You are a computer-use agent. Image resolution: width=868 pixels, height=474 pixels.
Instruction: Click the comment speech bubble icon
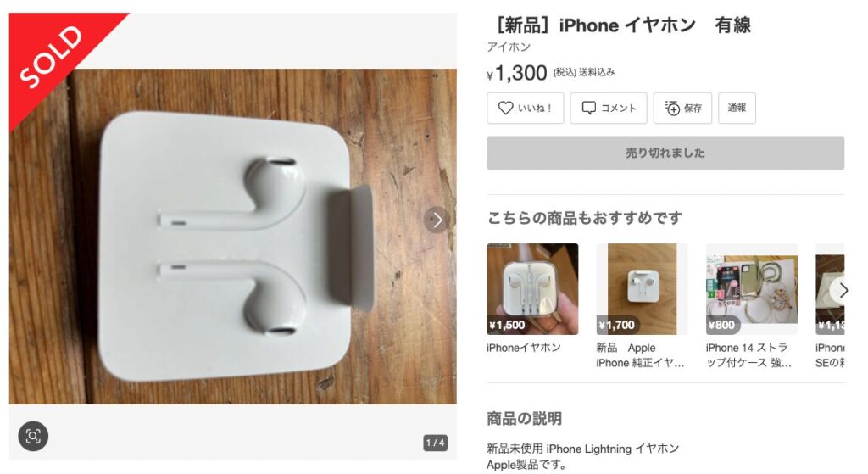588,108
